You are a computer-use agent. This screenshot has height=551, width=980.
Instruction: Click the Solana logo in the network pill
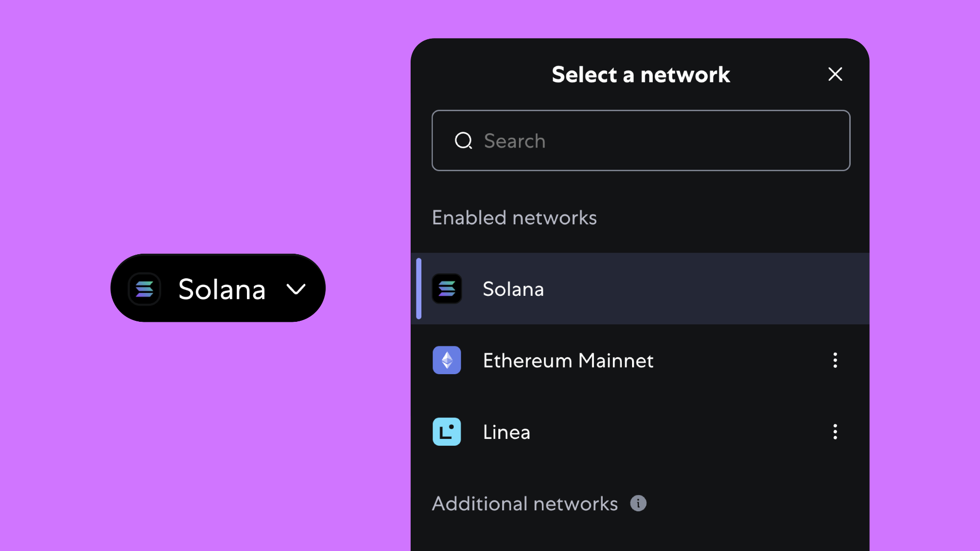pos(145,289)
